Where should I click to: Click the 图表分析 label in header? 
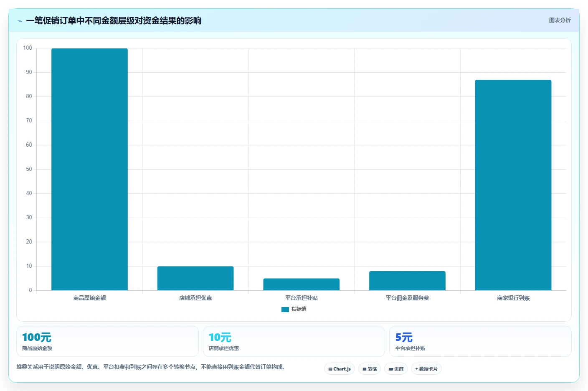point(560,20)
